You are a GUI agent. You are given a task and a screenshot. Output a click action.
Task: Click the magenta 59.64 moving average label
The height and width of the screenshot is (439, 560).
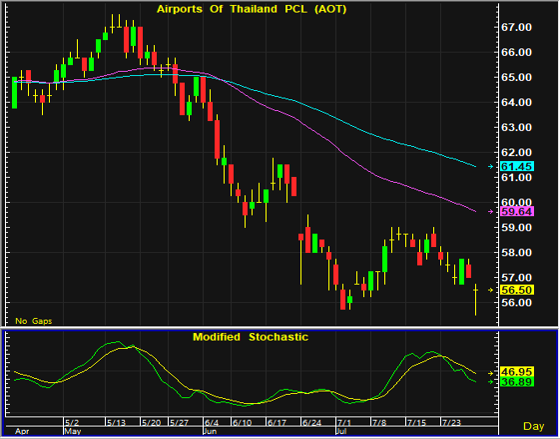pyautogui.click(x=517, y=211)
